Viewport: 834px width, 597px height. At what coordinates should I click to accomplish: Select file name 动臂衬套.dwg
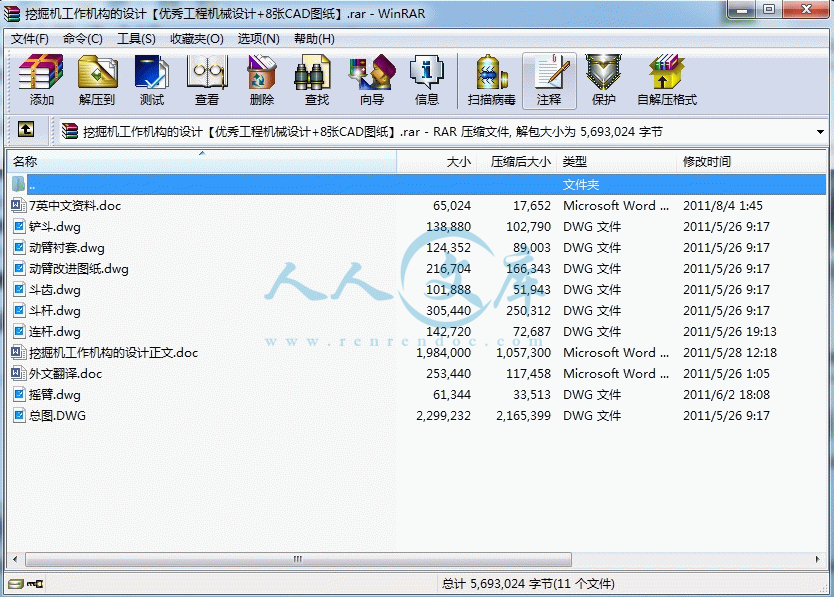(66, 247)
